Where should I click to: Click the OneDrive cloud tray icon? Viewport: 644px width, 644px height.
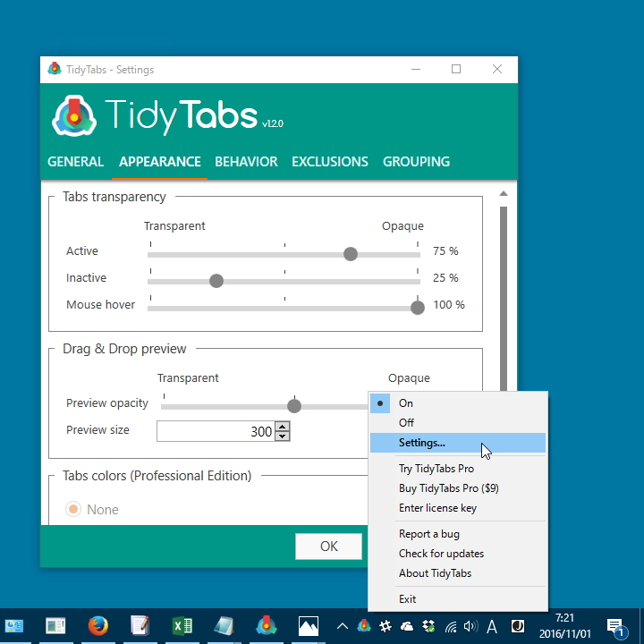click(x=407, y=626)
